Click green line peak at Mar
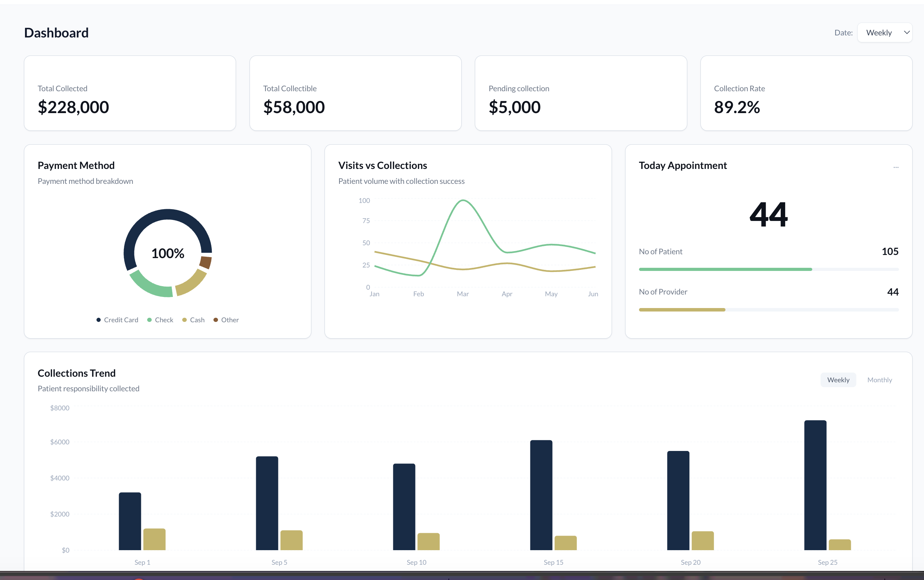This screenshot has width=924, height=580. pos(463,200)
